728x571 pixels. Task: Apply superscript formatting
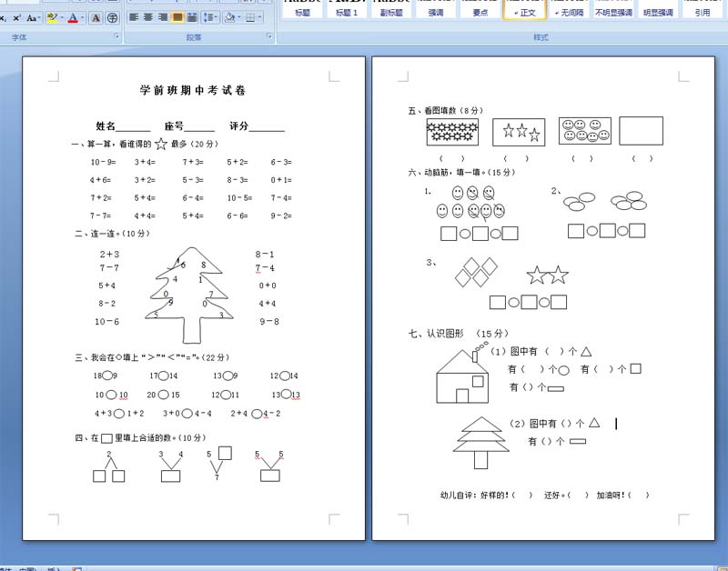(16, 18)
